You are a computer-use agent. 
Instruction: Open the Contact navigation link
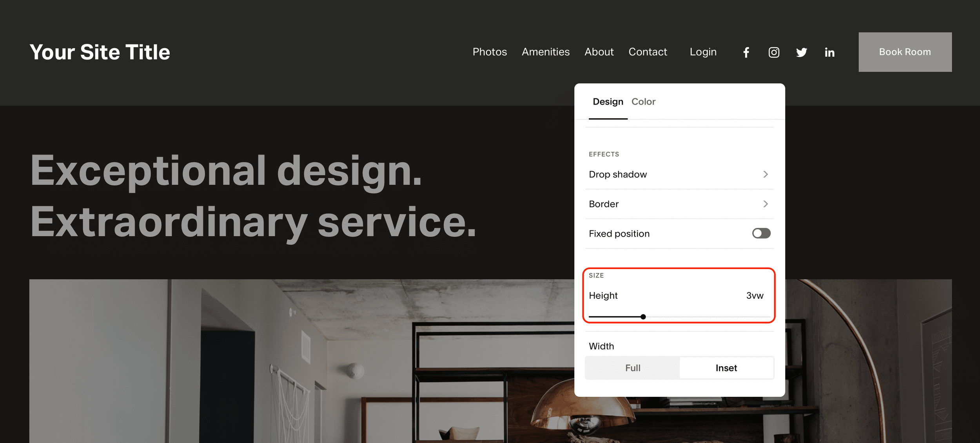[648, 52]
